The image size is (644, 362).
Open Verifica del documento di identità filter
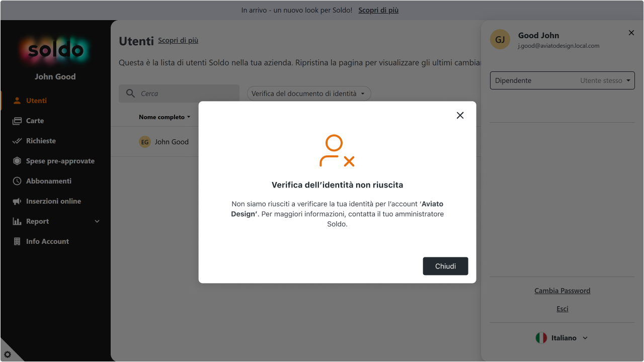pos(309,94)
